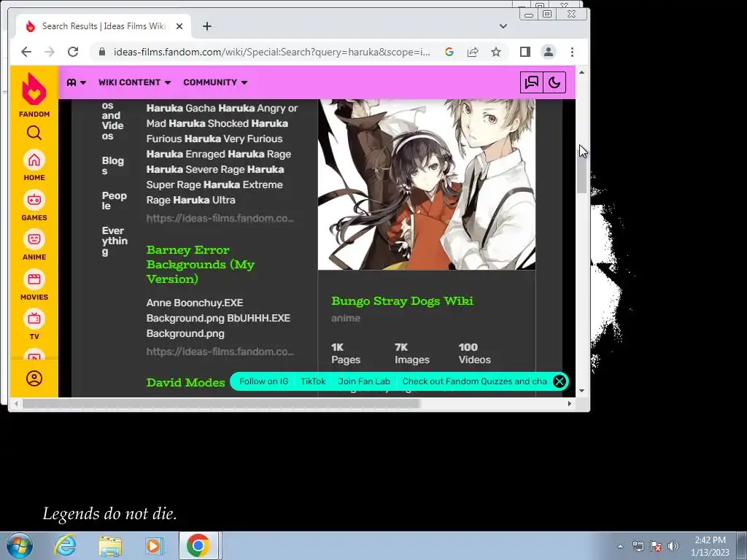Open Action Center flag icon
This screenshot has width=747, height=560.
[x=656, y=546]
